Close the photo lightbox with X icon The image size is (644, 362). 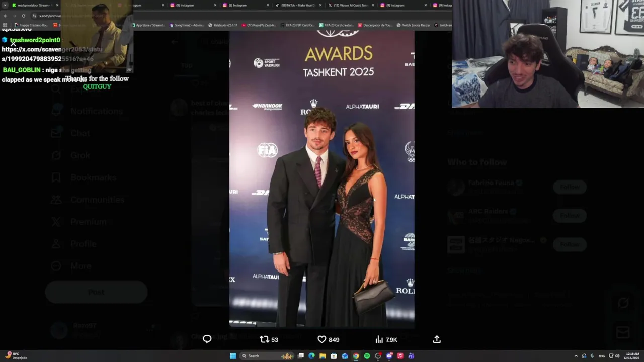tap(13, 44)
